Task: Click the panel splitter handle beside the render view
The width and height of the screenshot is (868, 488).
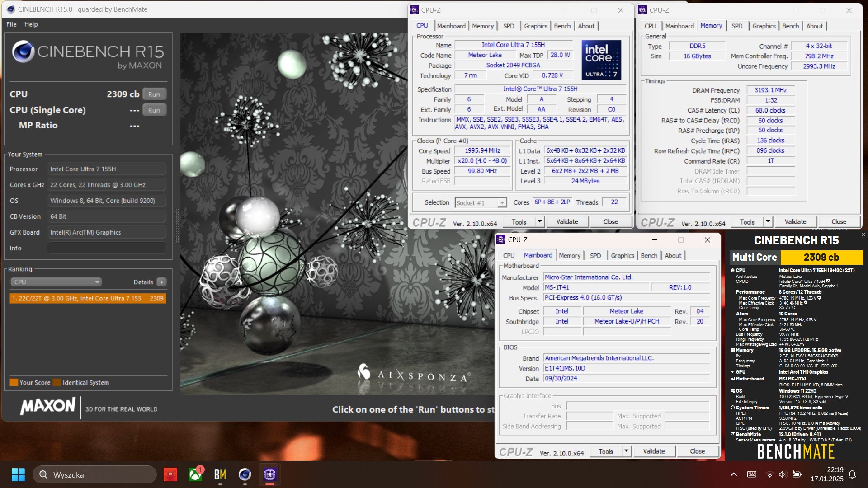Action: tap(177, 226)
